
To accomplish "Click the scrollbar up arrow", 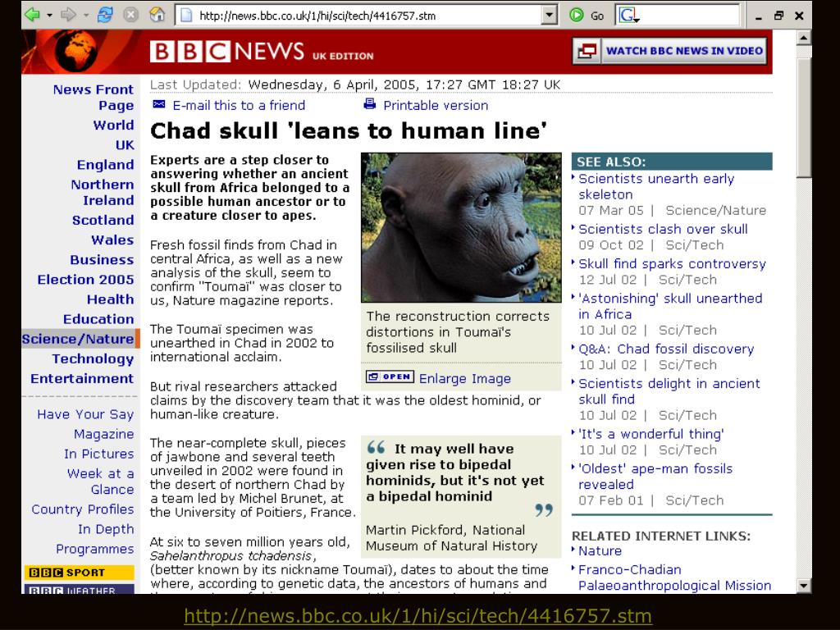I will point(804,38).
